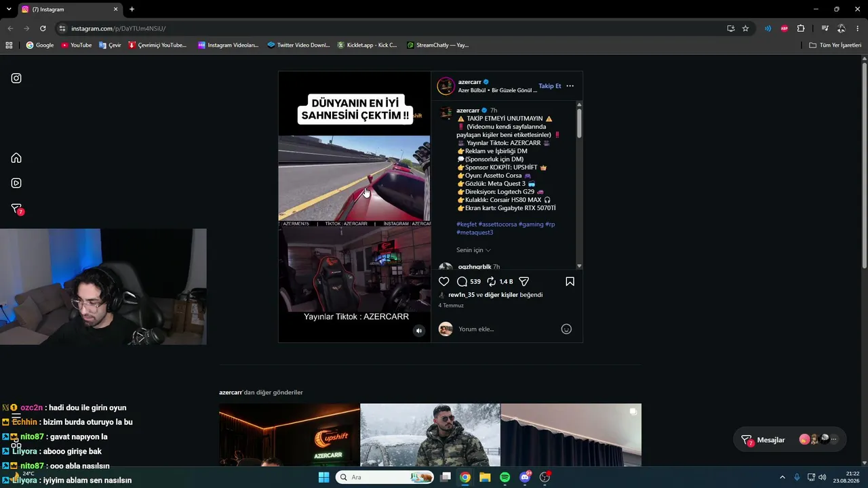Open the Chrome three-dot menu

[858, 28]
